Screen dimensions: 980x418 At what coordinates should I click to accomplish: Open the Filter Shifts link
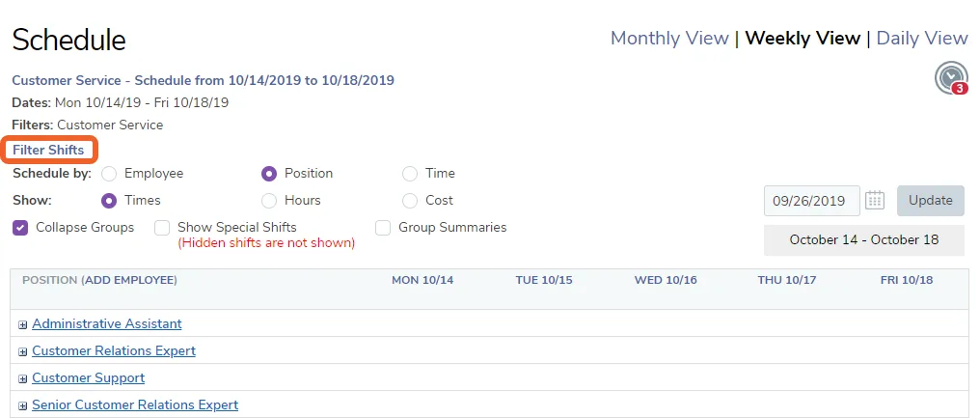(x=48, y=151)
